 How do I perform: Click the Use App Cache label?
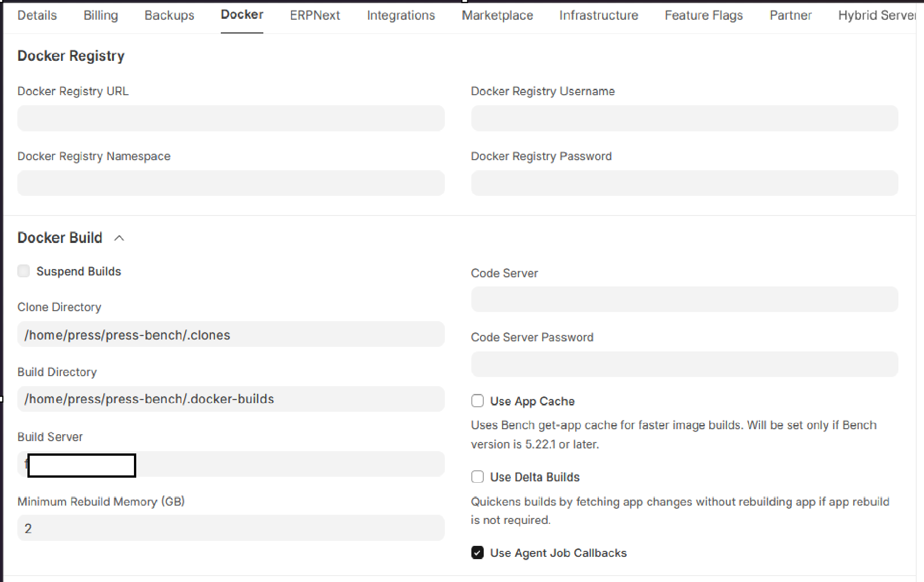pyautogui.click(x=532, y=401)
